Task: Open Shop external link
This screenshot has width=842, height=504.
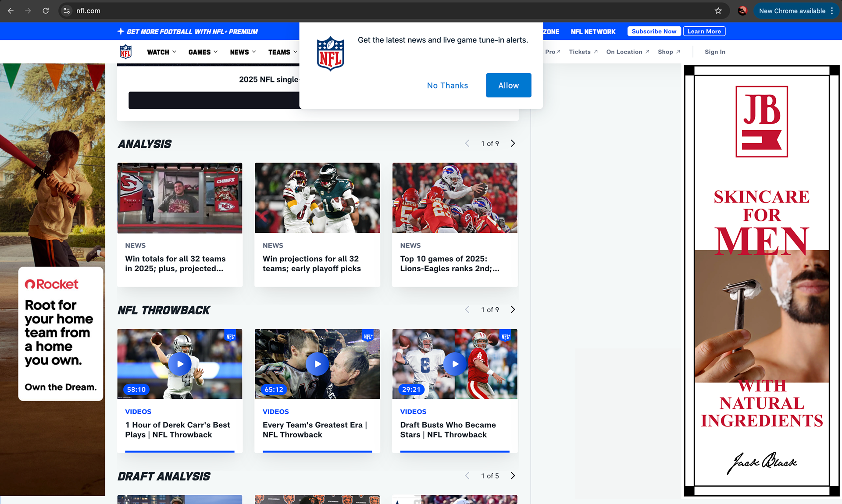Action: coord(669,52)
